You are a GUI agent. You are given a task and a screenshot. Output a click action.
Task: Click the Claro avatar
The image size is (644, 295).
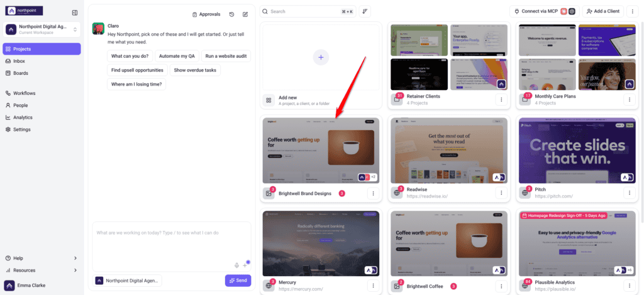coord(97,28)
